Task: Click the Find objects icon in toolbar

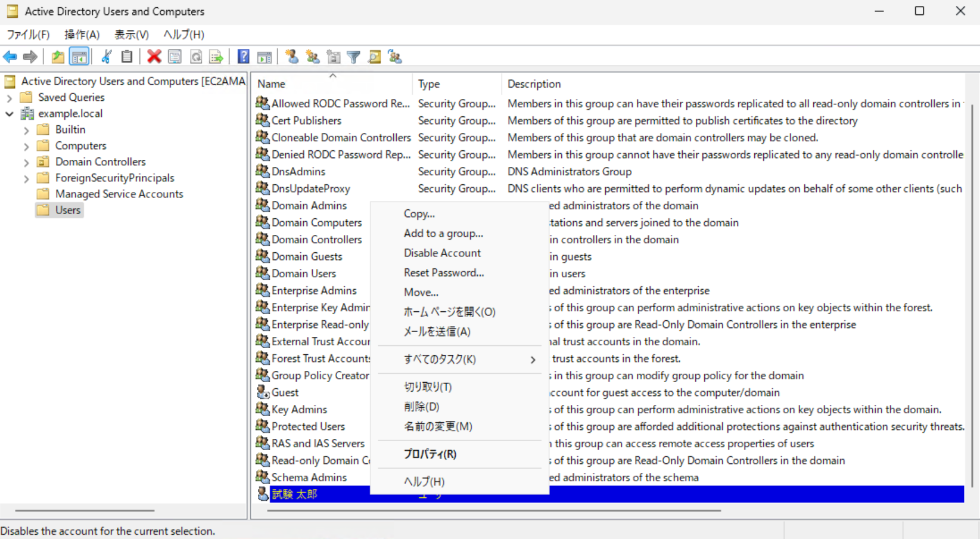Action: tap(375, 57)
